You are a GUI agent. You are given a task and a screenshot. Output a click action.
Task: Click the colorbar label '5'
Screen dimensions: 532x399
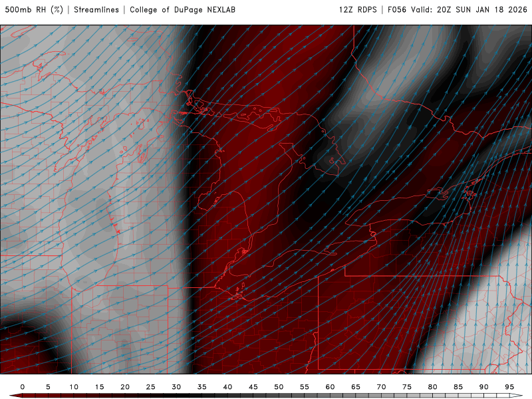(x=48, y=387)
